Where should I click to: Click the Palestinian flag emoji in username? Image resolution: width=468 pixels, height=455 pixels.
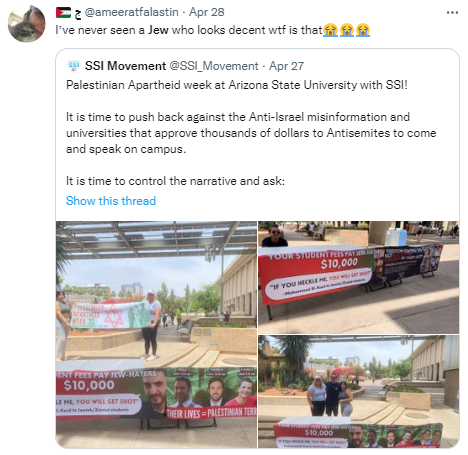point(63,13)
